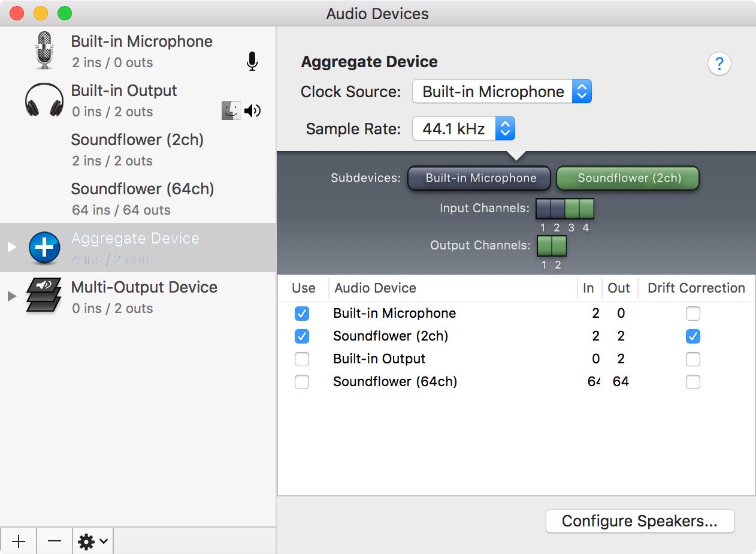This screenshot has height=554, width=756.
Task: Click the Multi-Output Device stacked icon
Action: (44, 296)
